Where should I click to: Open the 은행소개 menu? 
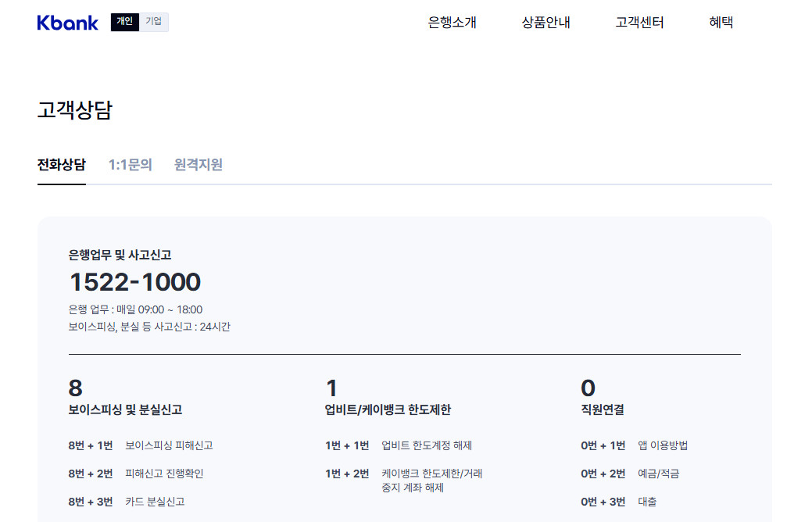pos(452,23)
